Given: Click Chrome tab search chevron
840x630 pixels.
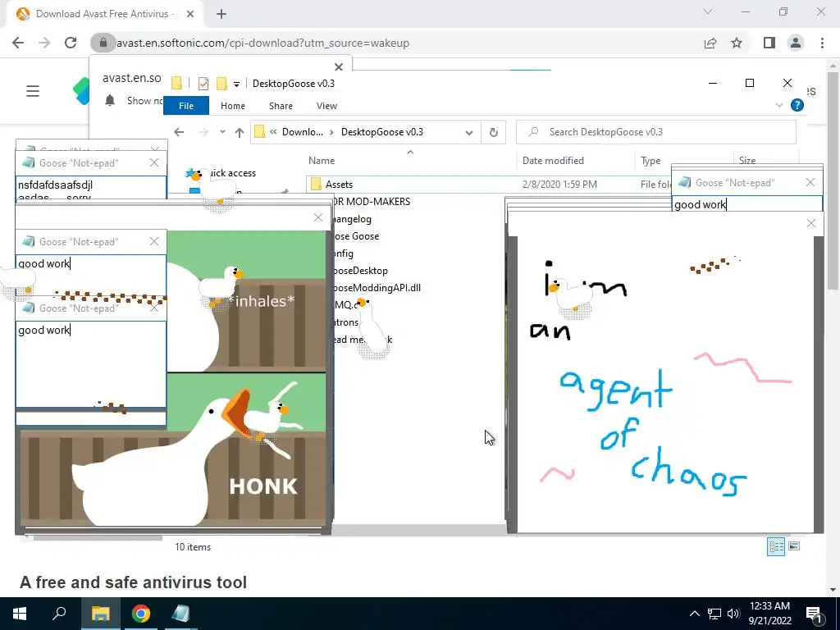Looking at the screenshot, I should point(708,11).
